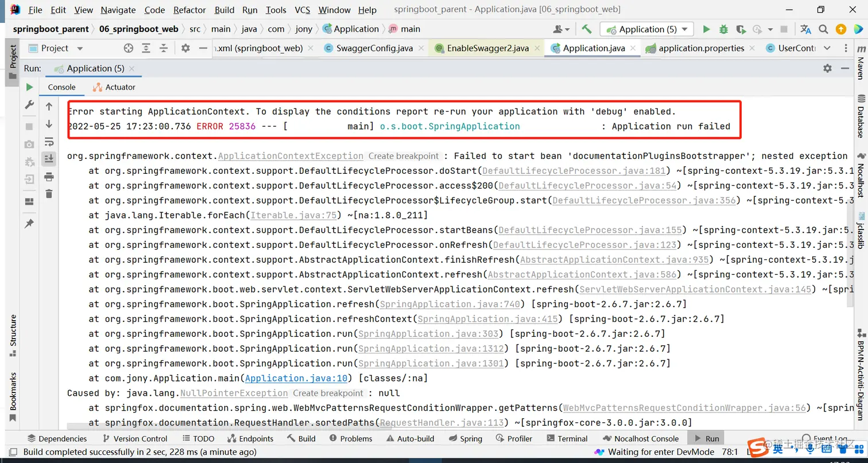Restore layout icon in Run sidebar
The image size is (868, 463).
click(29, 201)
